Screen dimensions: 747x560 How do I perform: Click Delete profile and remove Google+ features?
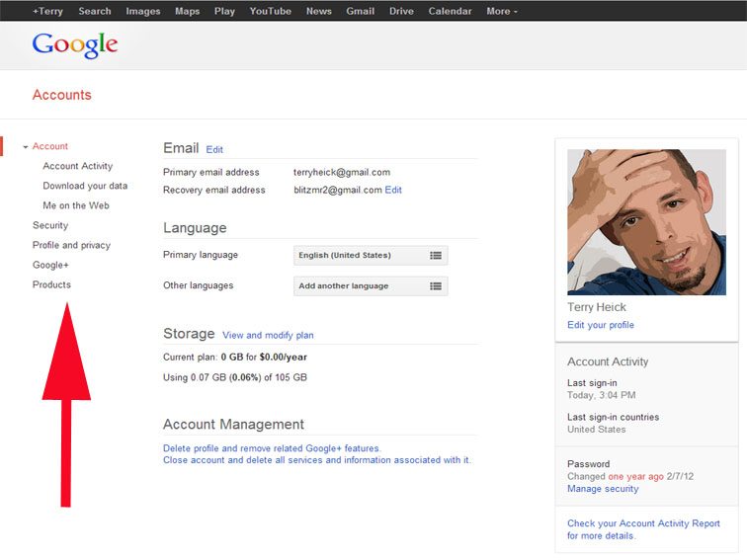point(272,448)
